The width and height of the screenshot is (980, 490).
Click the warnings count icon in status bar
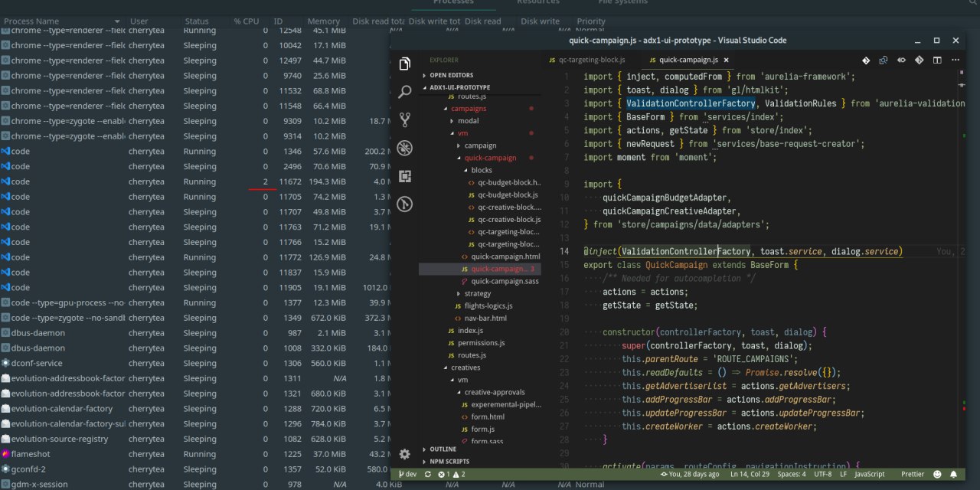click(x=458, y=475)
